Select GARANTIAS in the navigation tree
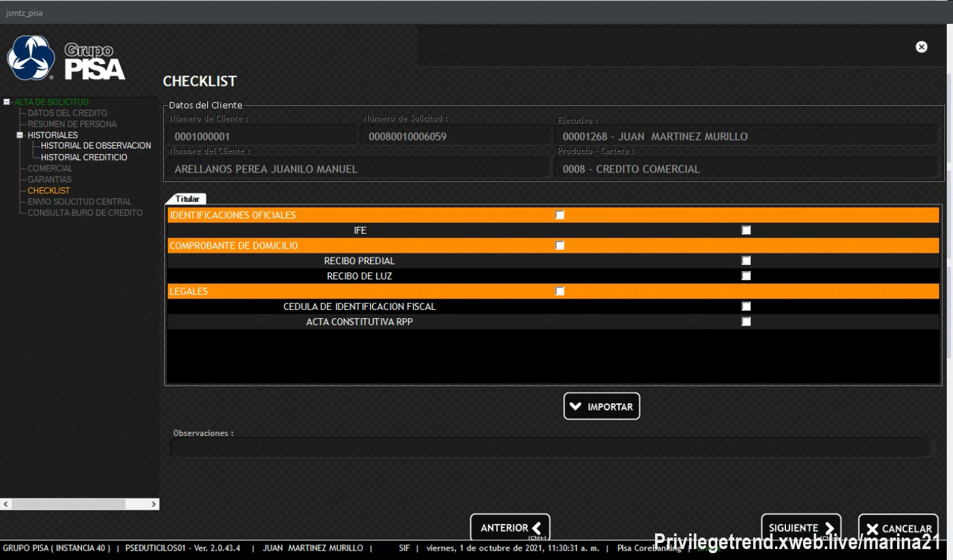 [49, 180]
